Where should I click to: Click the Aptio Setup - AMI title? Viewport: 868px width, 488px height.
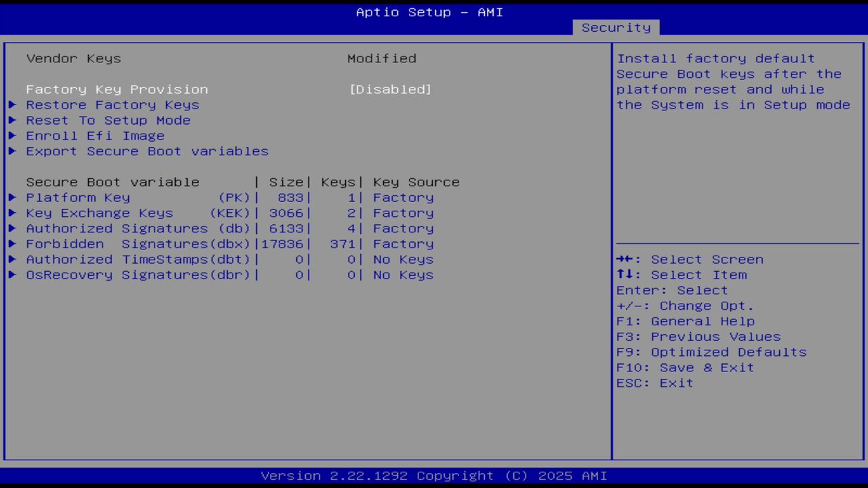tap(430, 12)
